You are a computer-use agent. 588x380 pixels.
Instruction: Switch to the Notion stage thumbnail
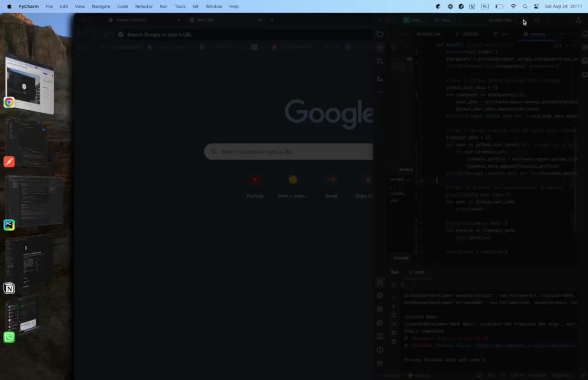pyautogui.click(x=29, y=261)
